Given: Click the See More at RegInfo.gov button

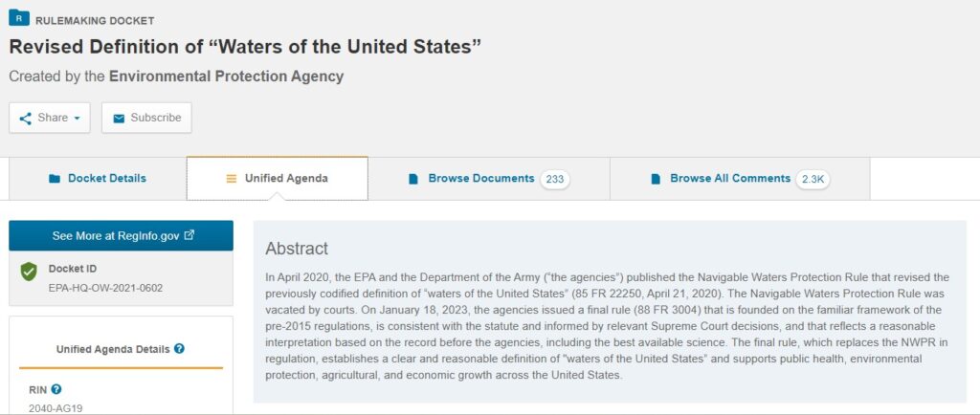Looking at the screenshot, I should (122, 235).
